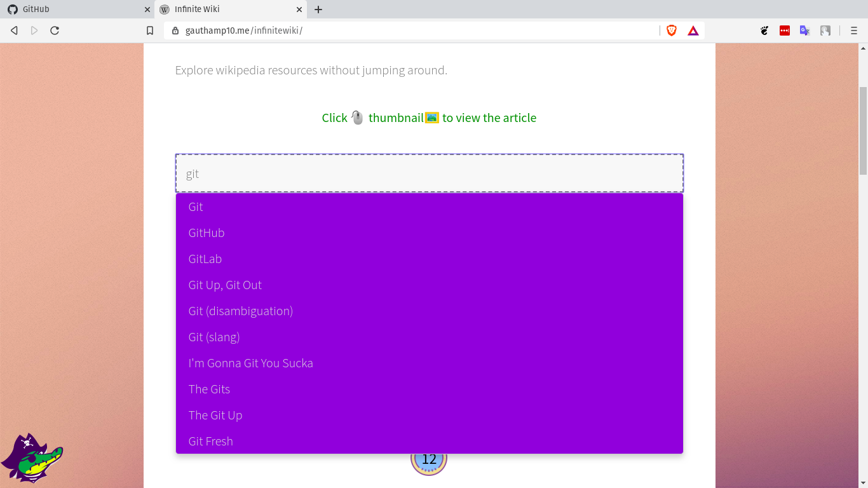The width and height of the screenshot is (868, 488).
Task: Click the thumbnail picture emoji
Action: pos(432,118)
